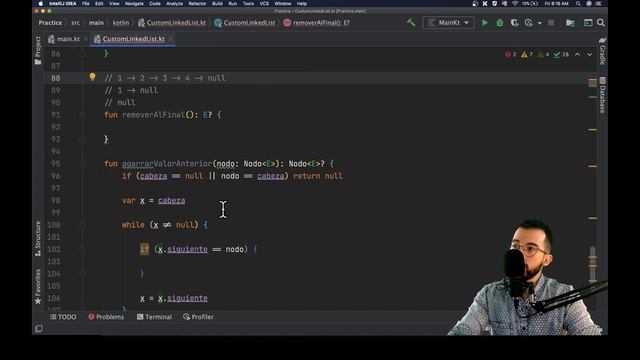Screen dimensions: 640x360
Task: Open the TODO tool window tab
Action: [63, 317]
